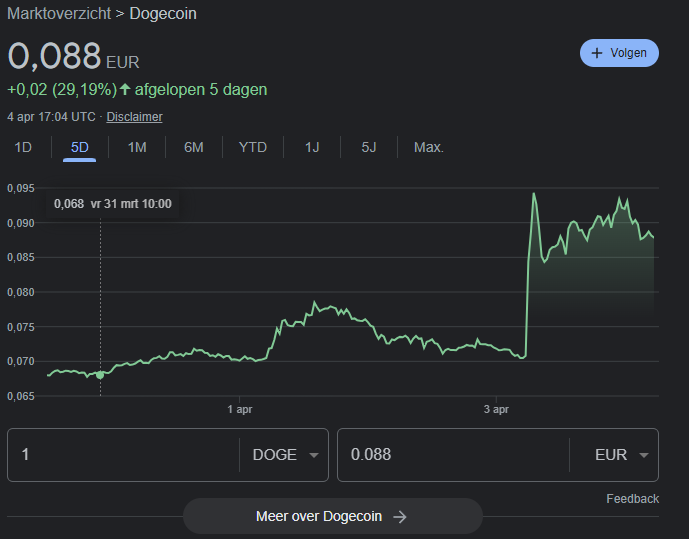
Task: Click the 0,070 y-axis label
Action: [x=21, y=362]
